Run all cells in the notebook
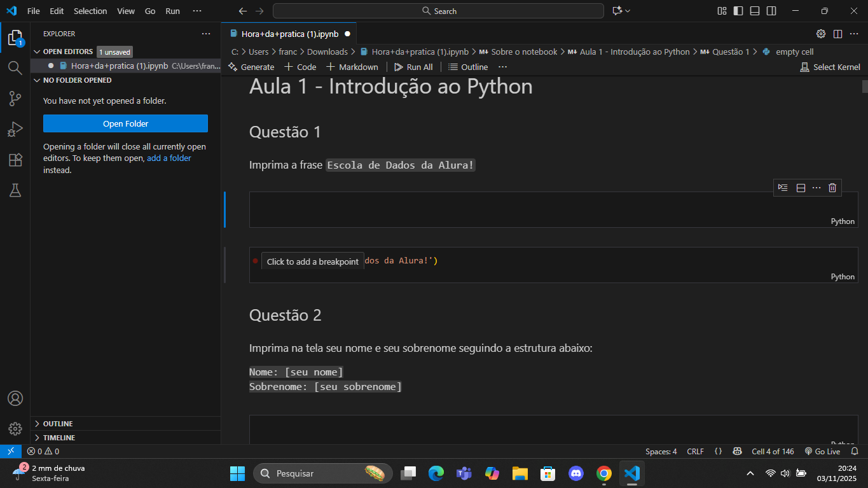Image resolution: width=868 pixels, height=488 pixels. [x=413, y=66]
